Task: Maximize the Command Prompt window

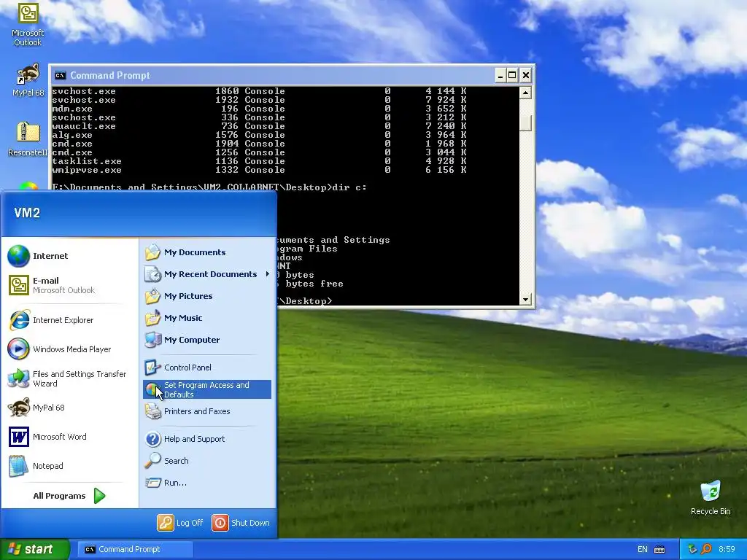Action: 512,75
